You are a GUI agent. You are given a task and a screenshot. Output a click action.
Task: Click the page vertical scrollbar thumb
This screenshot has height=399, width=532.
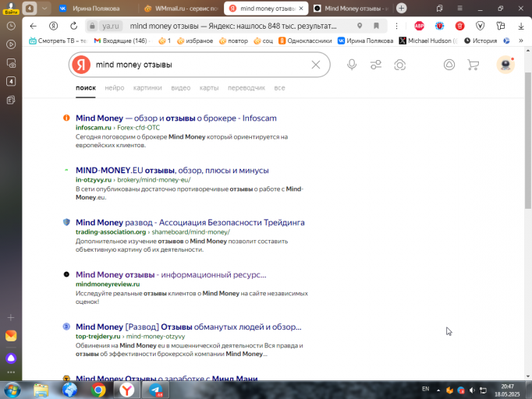click(x=527, y=141)
